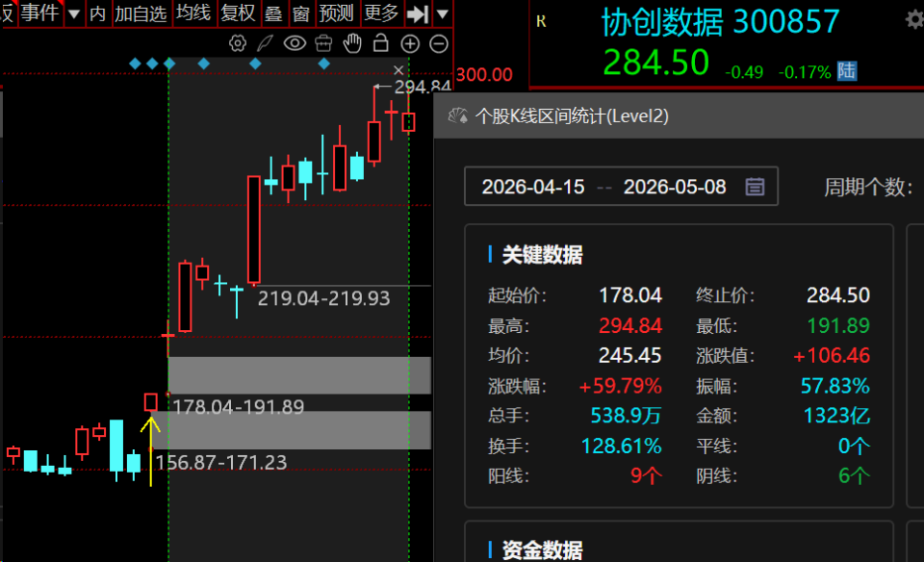The height and width of the screenshot is (562, 924).
Task: Select the feather drawing tool icon
Action: pos(266,43)
